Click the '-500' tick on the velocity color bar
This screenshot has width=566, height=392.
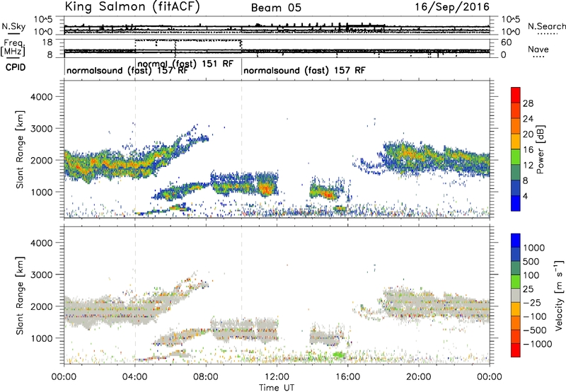click(x=535, y=330)
